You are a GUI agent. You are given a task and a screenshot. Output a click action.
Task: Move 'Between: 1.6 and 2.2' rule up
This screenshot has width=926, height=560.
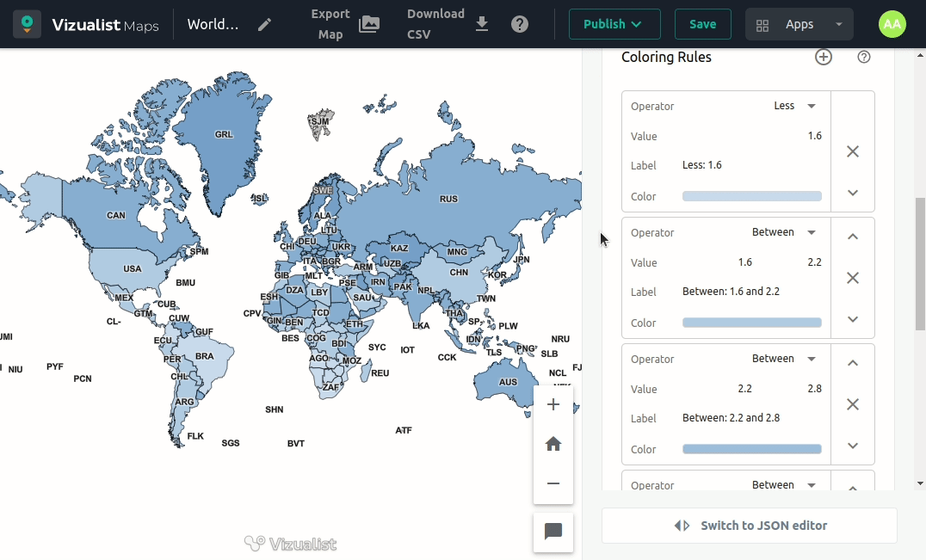(x=853, y=237)
